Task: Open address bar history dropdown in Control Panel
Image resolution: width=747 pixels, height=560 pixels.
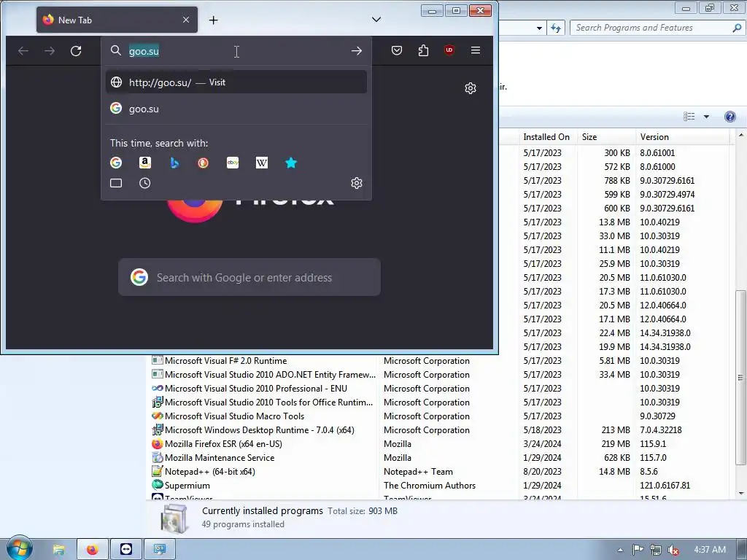Action: (539, 28)
